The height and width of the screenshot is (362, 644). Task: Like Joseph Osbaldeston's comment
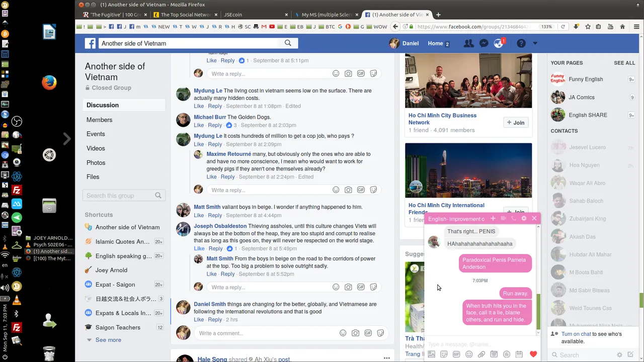click(x=199, y=248)
